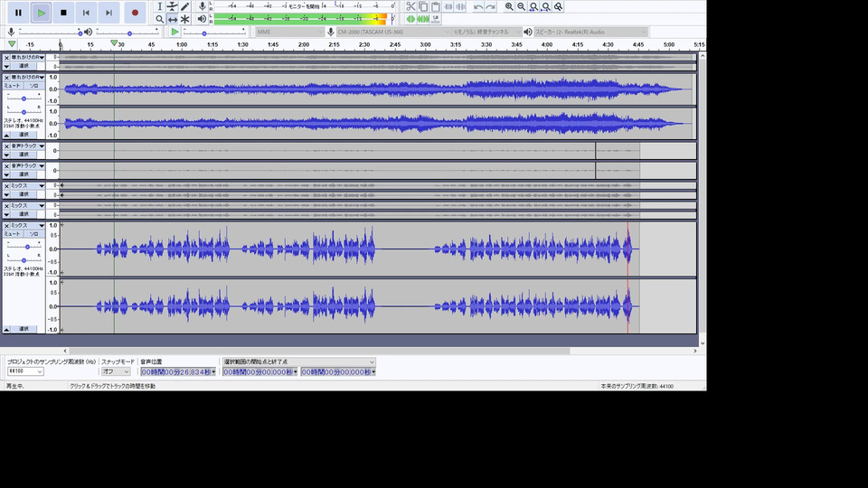Screen dimensions: 868x488
Task: Click the Play-at-speed green arrow
Action: (175, 33)
